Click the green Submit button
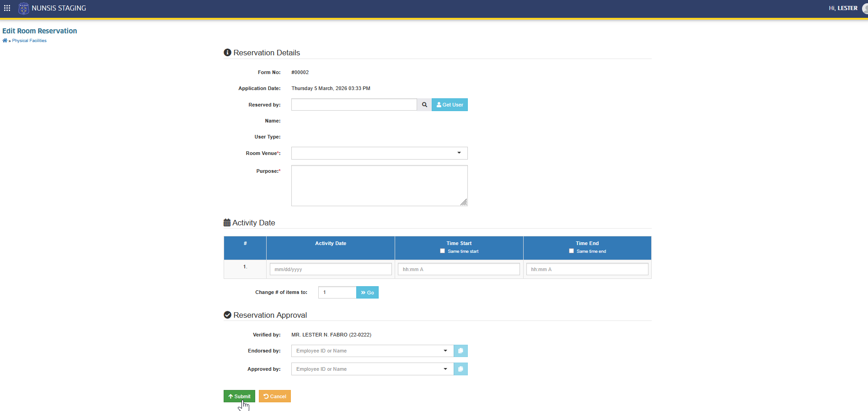The width and height of the screenshot is (868, 411). coord(239,396)
